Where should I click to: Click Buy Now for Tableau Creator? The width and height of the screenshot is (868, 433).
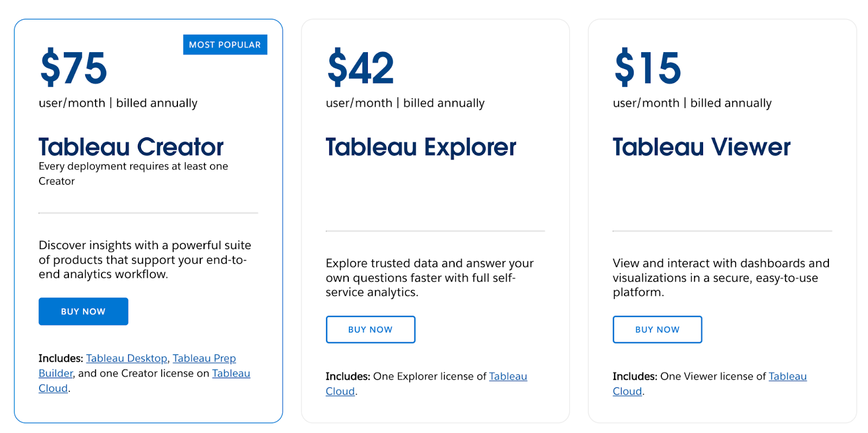82,311
